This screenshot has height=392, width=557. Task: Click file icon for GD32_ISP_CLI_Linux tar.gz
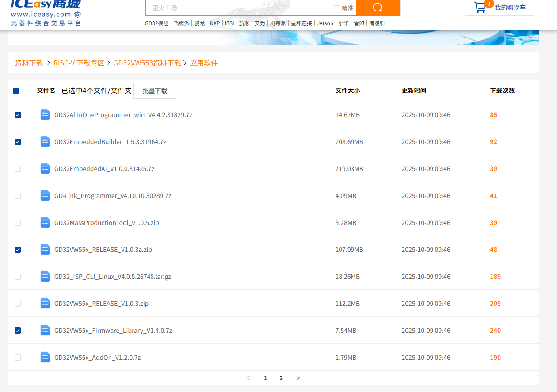pyautogui.click(x=45, y=276)
